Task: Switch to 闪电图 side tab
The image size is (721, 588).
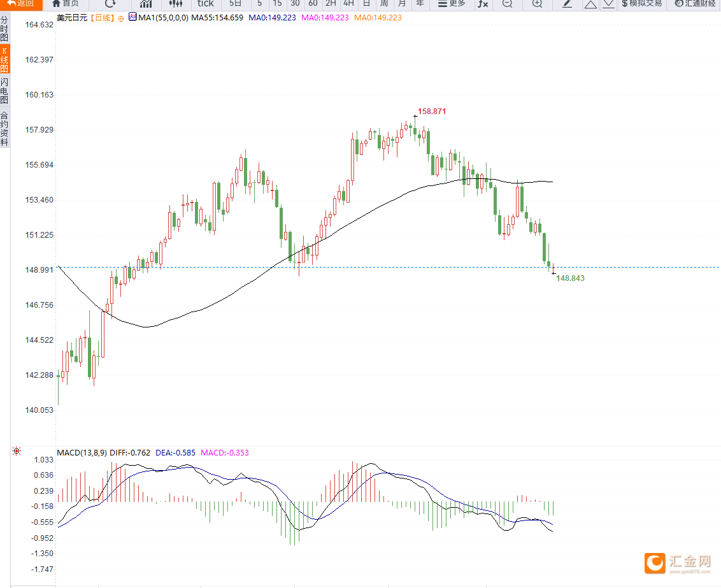Action: point(4,91)
